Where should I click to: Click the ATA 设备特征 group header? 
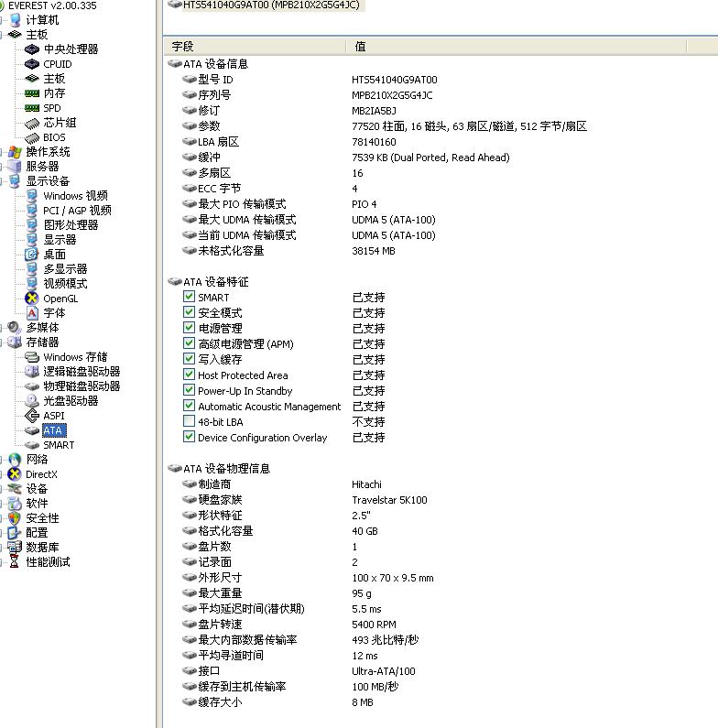[x=215, y=282]
